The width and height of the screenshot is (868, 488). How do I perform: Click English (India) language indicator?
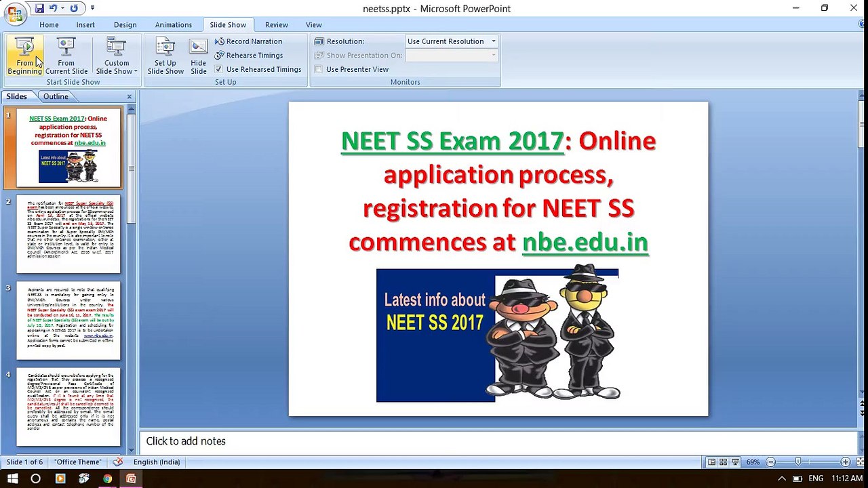click(157, 462)
